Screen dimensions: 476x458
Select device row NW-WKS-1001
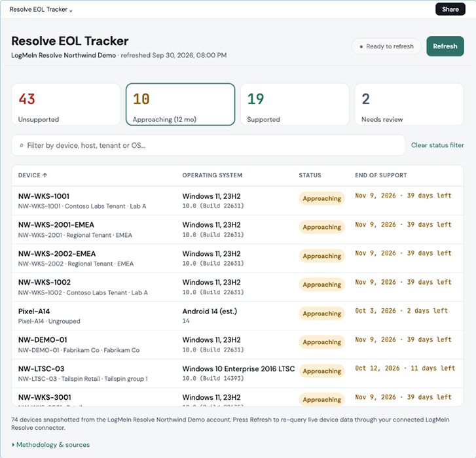pos(238,201)
